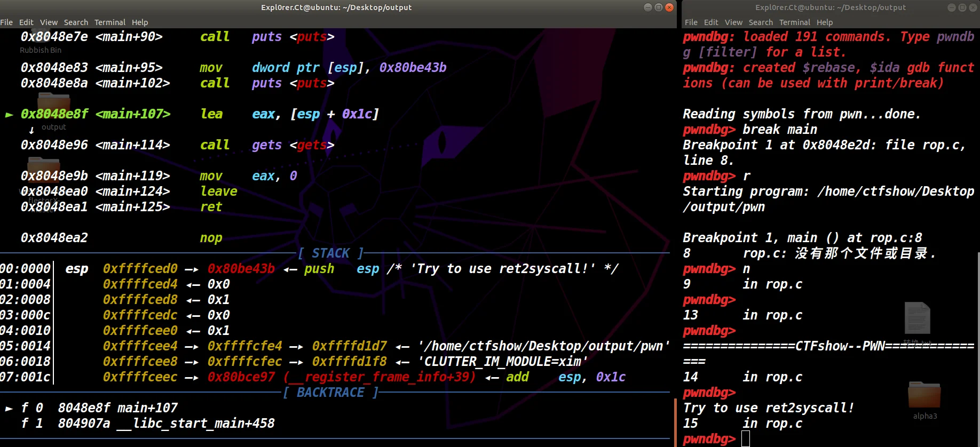Open Edit menu in the disassembly terminal
The height and width of the screenshot is (447, 980).
(26, 22)
